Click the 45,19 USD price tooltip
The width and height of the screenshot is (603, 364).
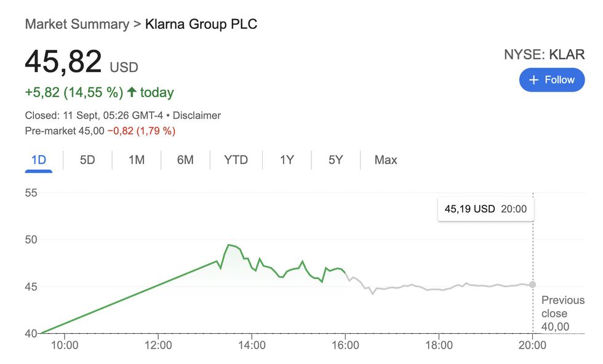(485, 208)
